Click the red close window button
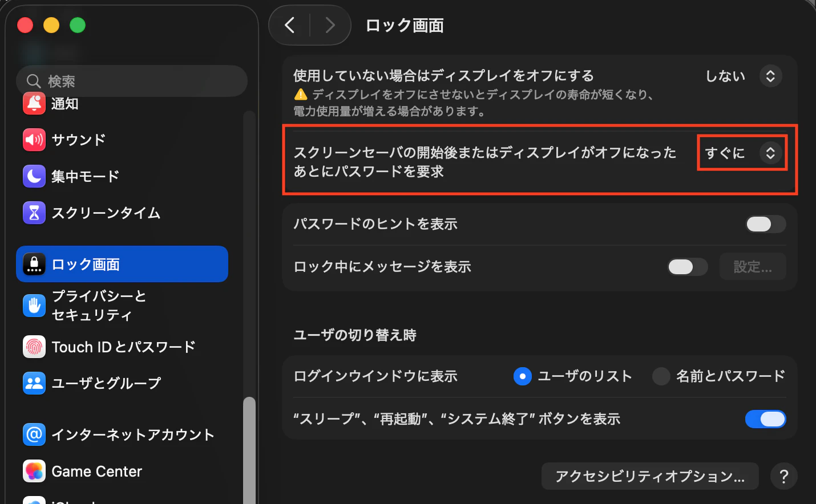The width and height of the screenshot is (816, 504). click(x=25, y=25)
